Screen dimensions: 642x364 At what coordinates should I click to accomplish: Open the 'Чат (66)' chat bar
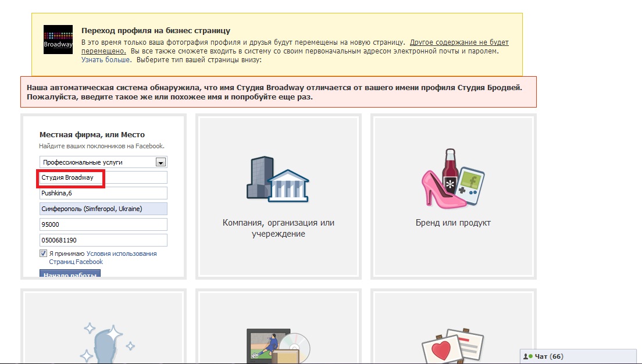pyautogui.click(x=578, y=356)
